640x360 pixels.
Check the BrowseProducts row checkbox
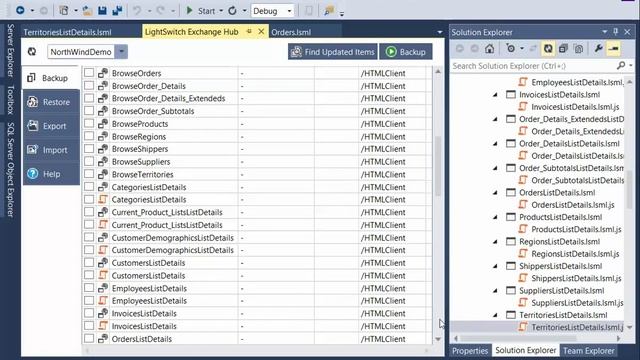tap(89, 124)
